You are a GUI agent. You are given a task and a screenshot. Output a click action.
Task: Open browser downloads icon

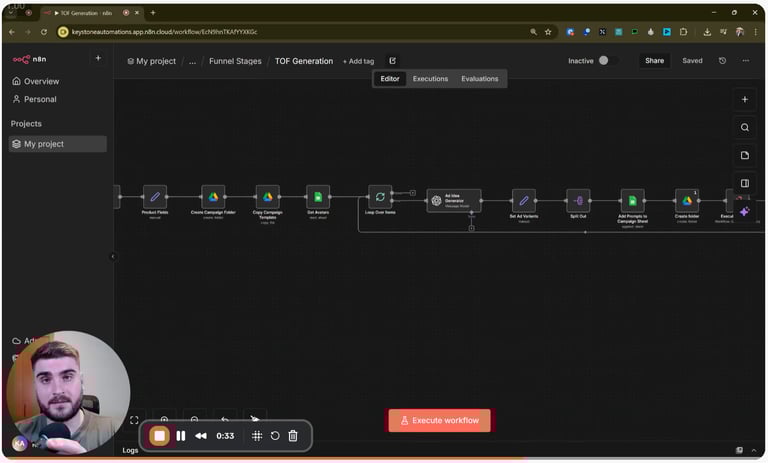pyautogui.click(x=707, y=32)
